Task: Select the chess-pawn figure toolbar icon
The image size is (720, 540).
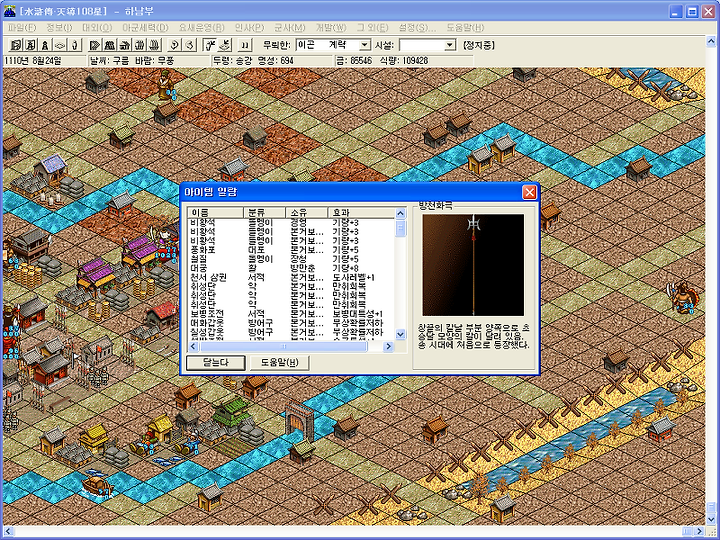Action: point(45,45)
